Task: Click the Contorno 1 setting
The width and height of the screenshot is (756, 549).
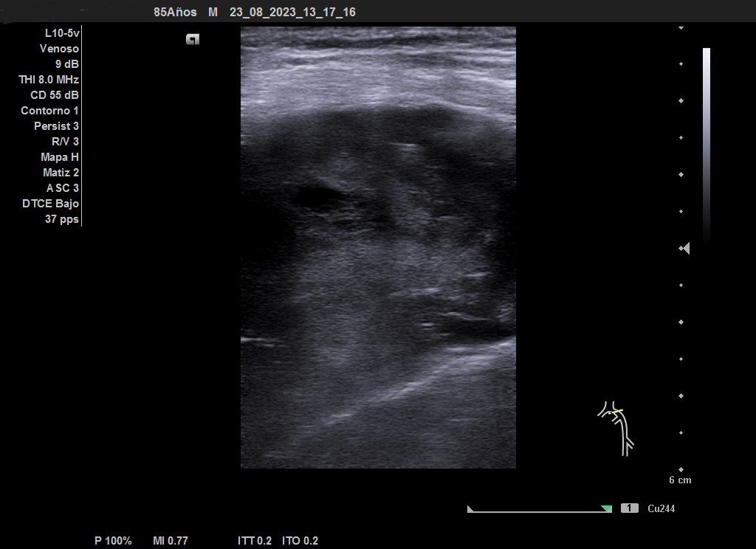Action: tap(49, 111)
